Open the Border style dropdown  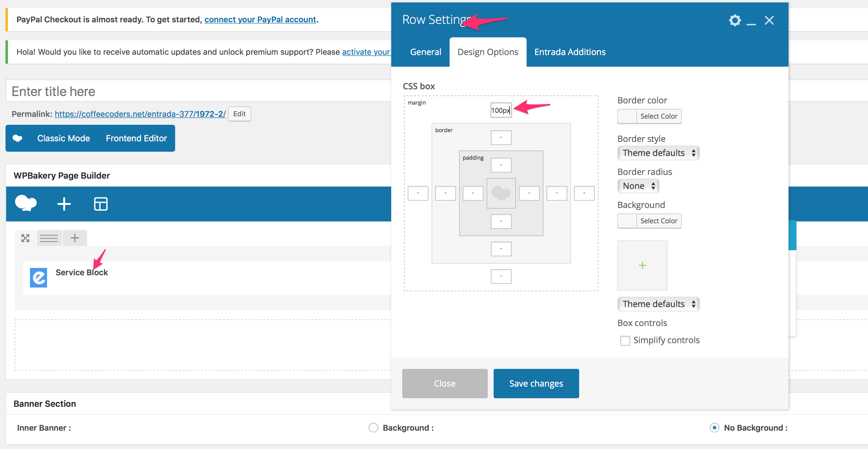coord(658,153)
